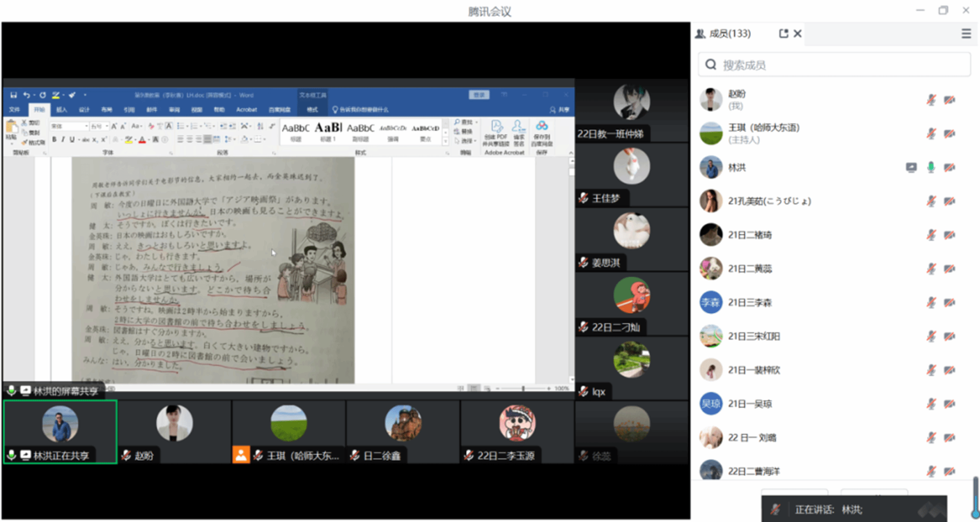Toggle camera for 赵盼 in members list
980x522 pixels.
point(949,100)
